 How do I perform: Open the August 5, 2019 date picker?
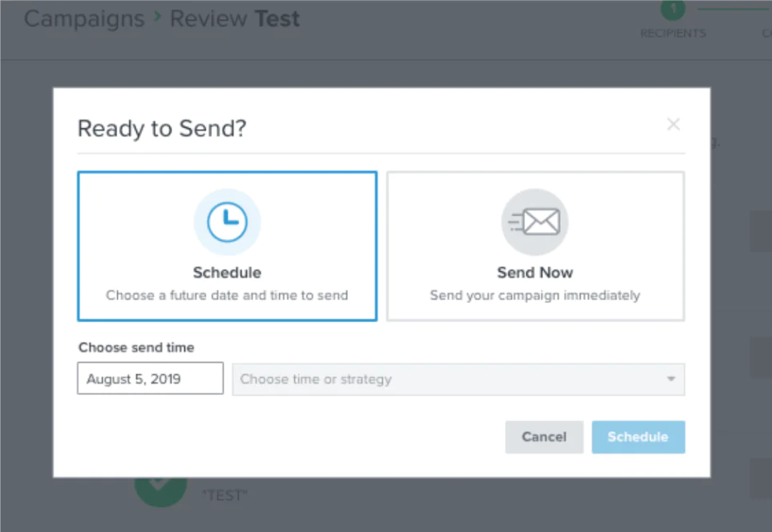coord(150,379)
